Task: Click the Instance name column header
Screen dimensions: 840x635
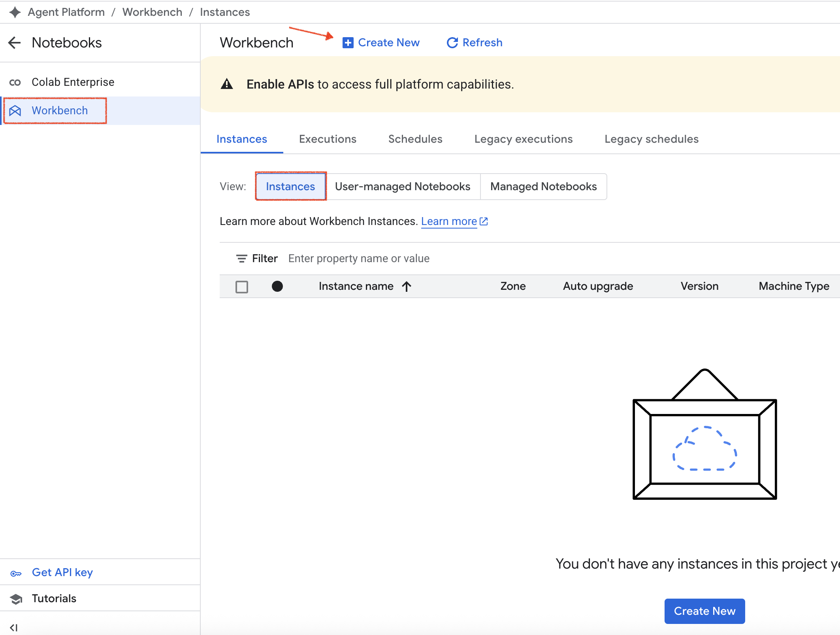Action: click(x=356, y=286)
